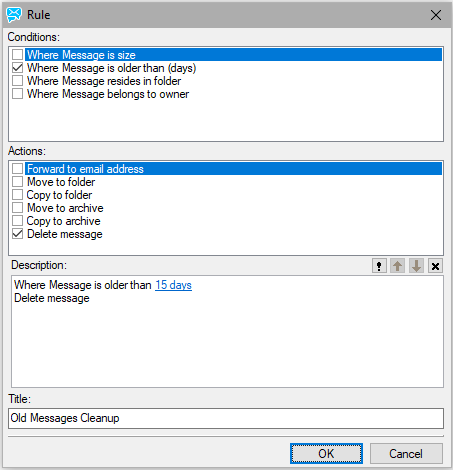Click the move down arrow icon
This screenshot has height=470, width=453.
tap(416, 266)
